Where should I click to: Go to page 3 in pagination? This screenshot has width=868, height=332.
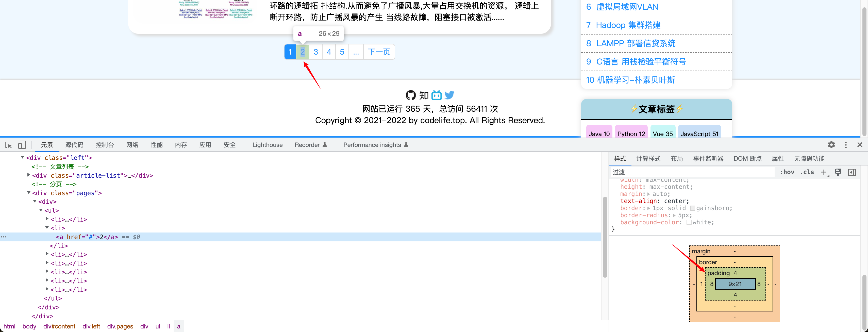pos(315,52)
